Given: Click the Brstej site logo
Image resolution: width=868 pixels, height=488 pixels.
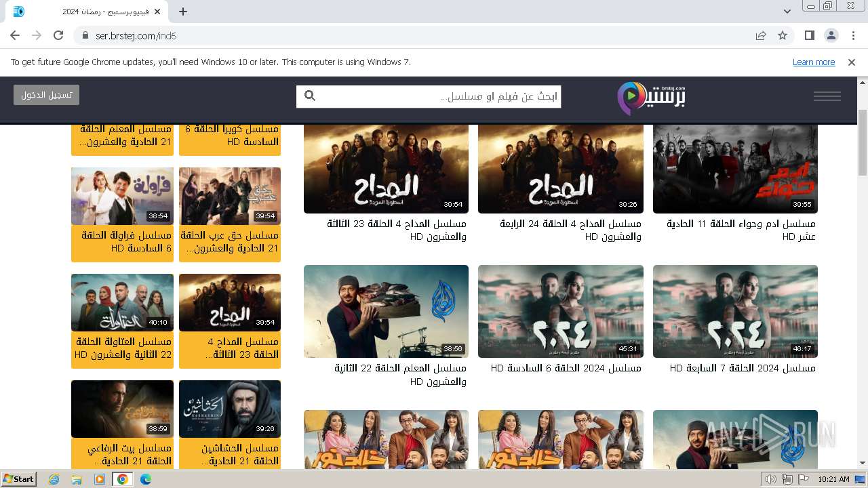Looking at the screenshot, I should pyautogui.click(x=652, y=98).
